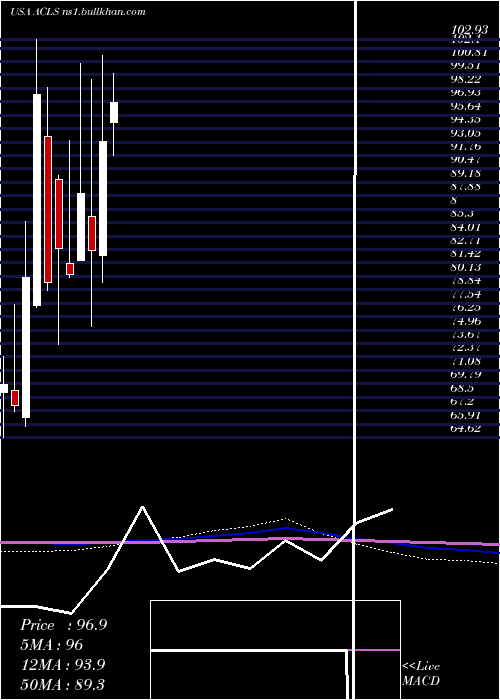500x700 pixels.
Task: Select the 68.5 price label
Action: pyautogui.click(x=462, y=388)
